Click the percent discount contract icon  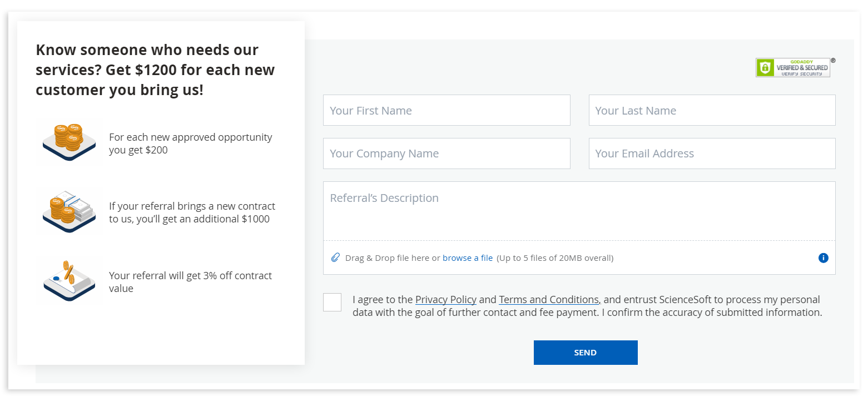[x=69, y=281]
